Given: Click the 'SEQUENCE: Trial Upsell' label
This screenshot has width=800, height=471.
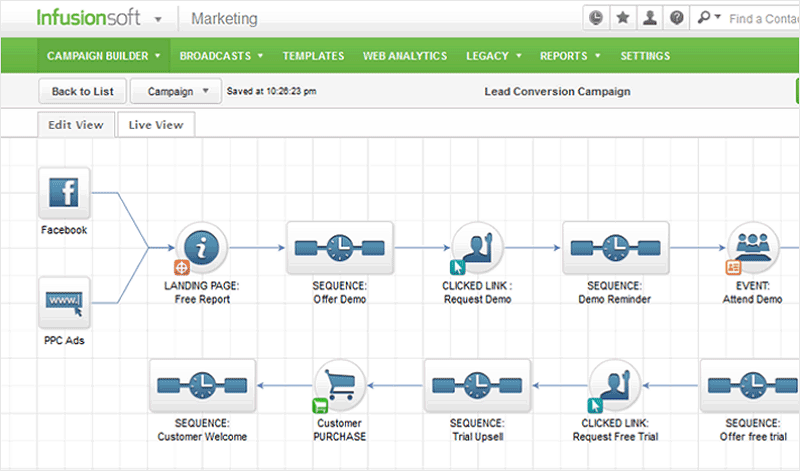Looking at the screenshot, I should [478, 430].
